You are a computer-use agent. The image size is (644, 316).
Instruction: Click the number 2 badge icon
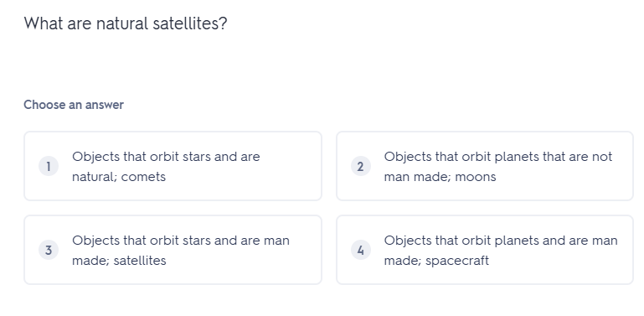(361, 167)
